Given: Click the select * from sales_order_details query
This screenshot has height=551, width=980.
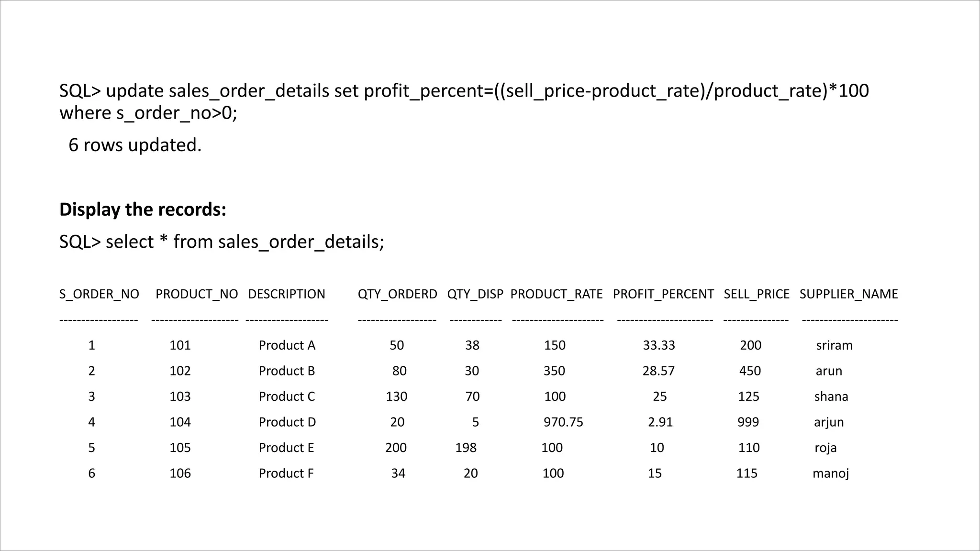Looking at the screenshot, I should coord(222,242).
